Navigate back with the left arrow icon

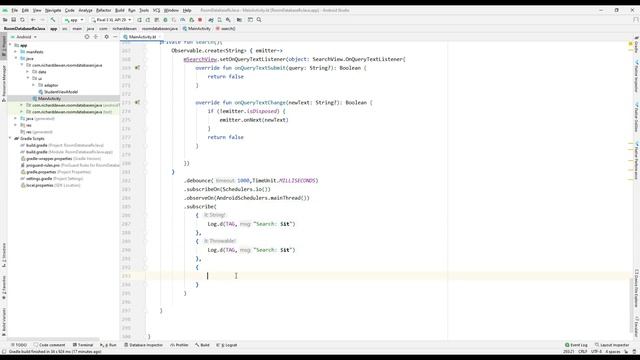pos(33,20)
